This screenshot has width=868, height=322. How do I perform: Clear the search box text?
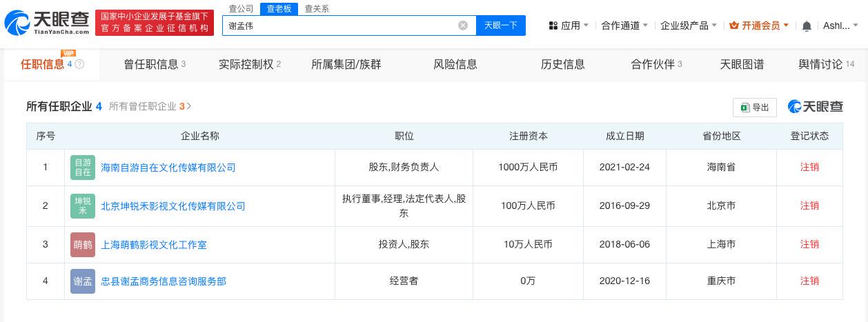tap(463, 26)
